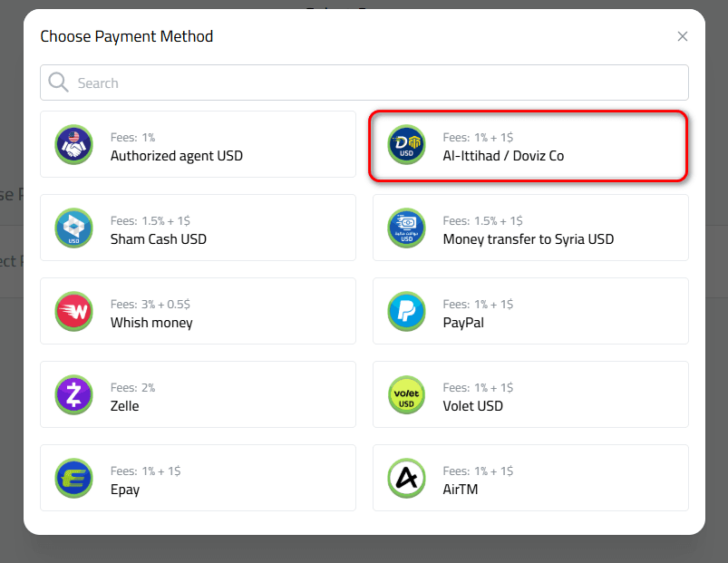This screenshot has height=563, width=728.
Task: Click the Sham Cash USD cube icon
Action: pyautogui.click(x=73, y=228)
